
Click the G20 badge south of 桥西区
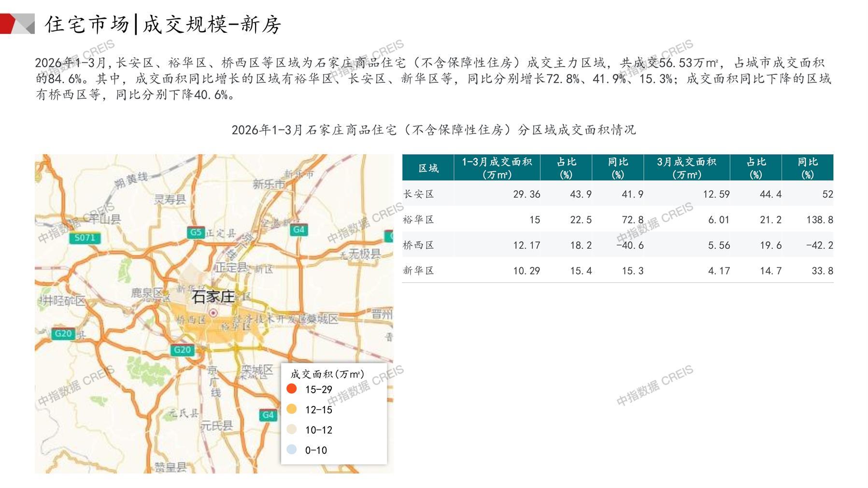coord(182,350)
